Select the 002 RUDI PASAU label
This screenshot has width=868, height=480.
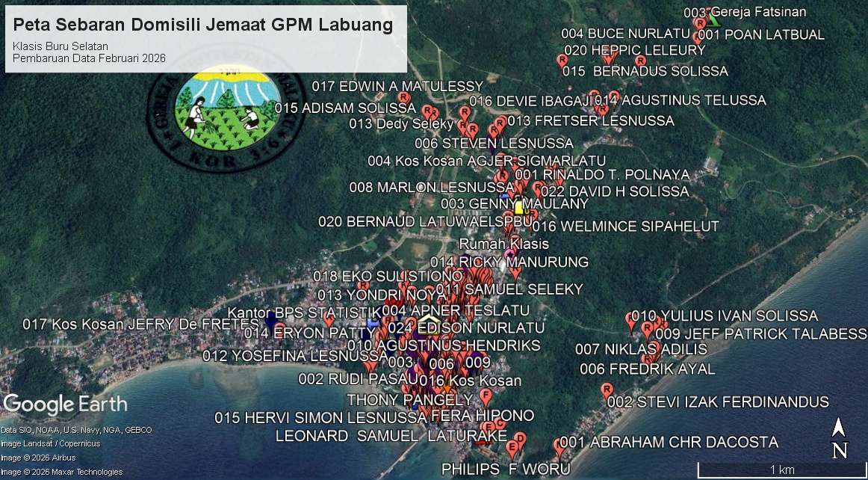pos(358,379)
